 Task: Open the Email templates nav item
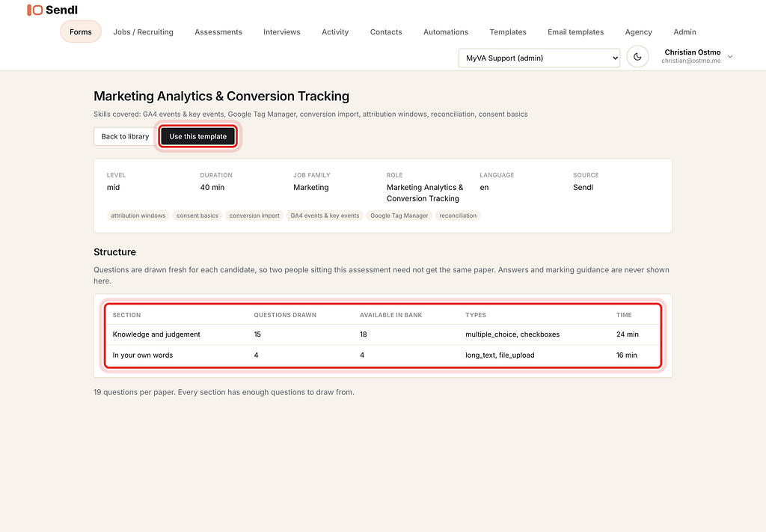point(575,31)
